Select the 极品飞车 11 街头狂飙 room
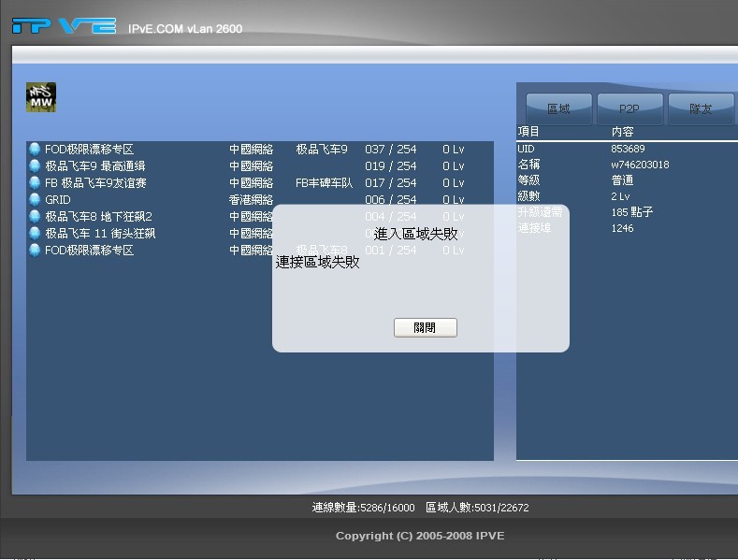The width and height of the screenshot is (738, 560). [x=100, y=234]
